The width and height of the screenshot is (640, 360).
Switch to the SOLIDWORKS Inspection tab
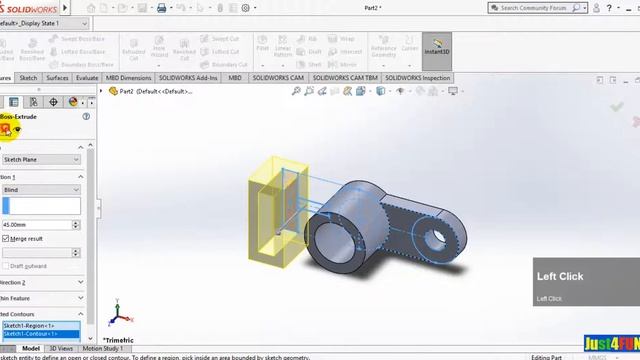(x=418, y=78)
